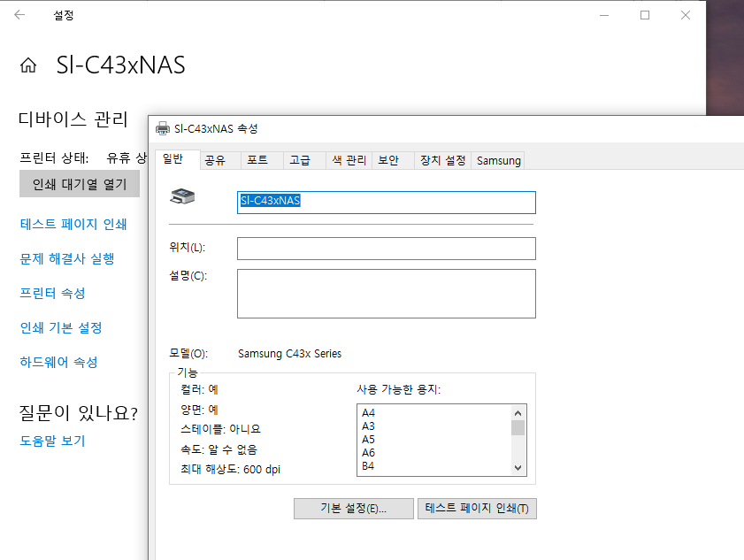Click the 질문이 있나요? heading
This screenshot has height=560, width=744.
click(78, 413)
